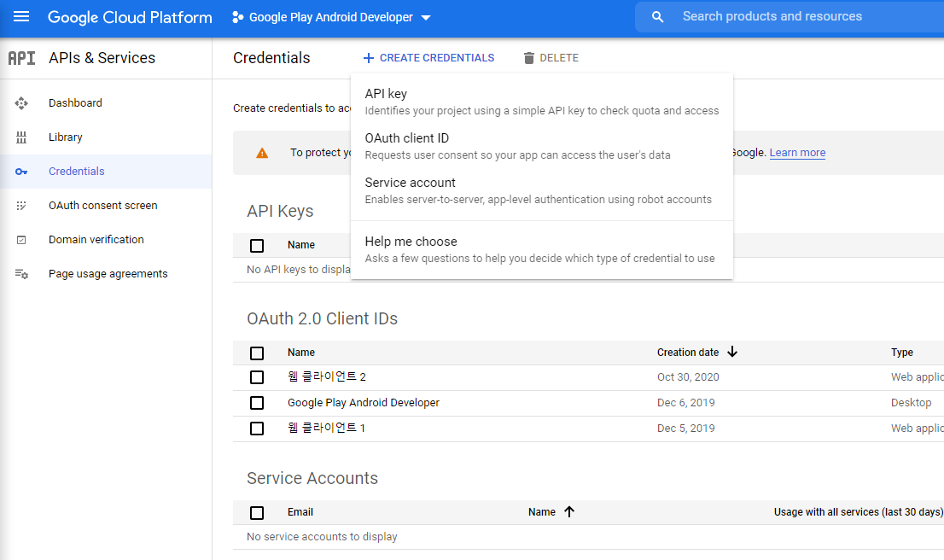Click the OAuth consent screen icon

(x=21, y=206)
